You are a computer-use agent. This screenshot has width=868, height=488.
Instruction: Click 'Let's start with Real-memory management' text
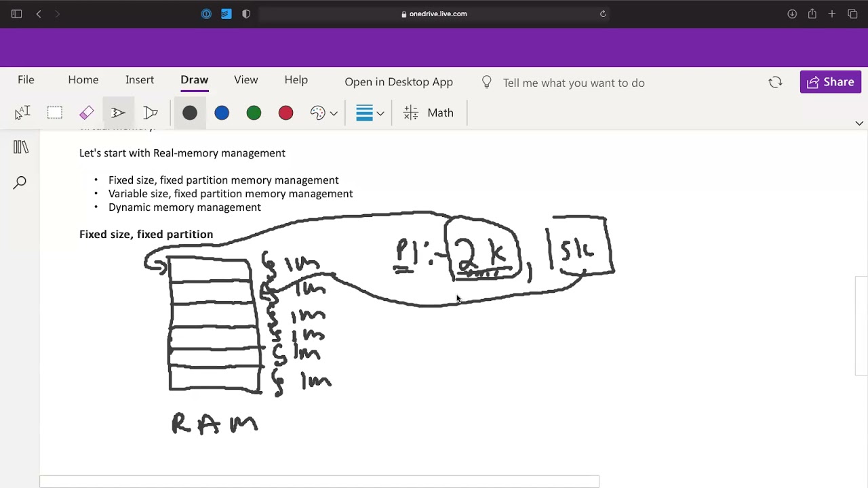182,153
